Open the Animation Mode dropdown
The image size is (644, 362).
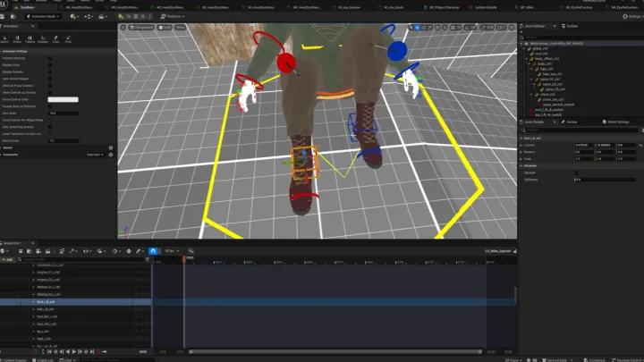pyautogui.click(x=43, y=16)
